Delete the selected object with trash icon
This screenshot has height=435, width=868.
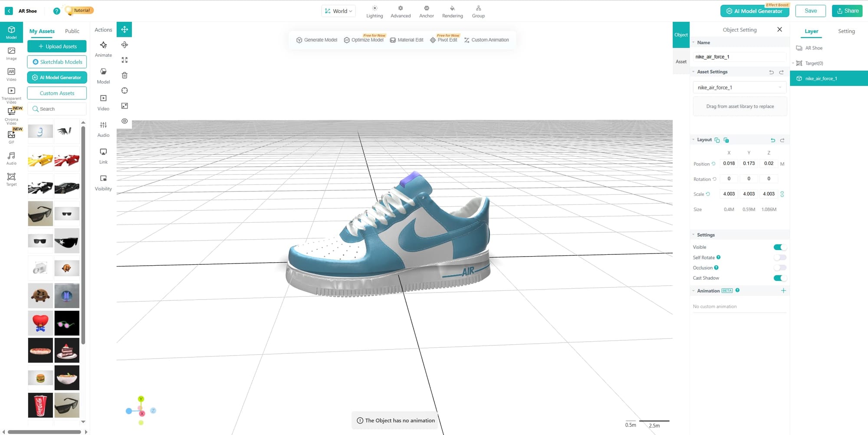pos(125,75)
